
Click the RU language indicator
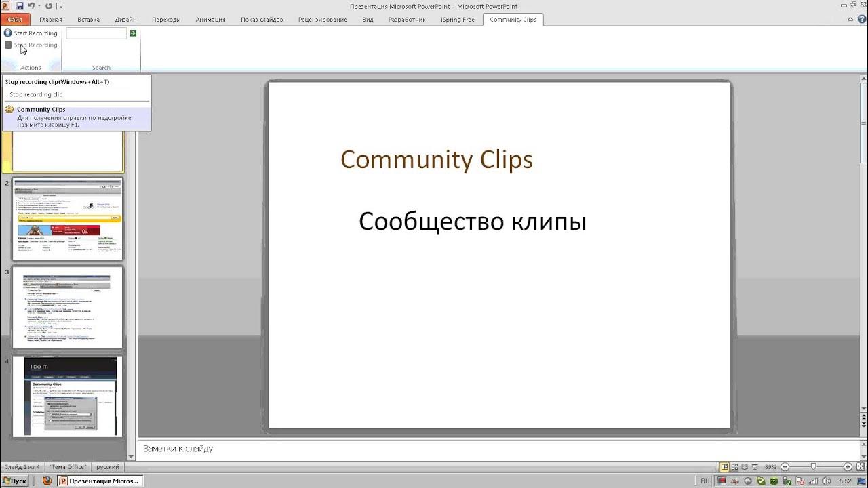pyautogui.click(x=705, y=481)
